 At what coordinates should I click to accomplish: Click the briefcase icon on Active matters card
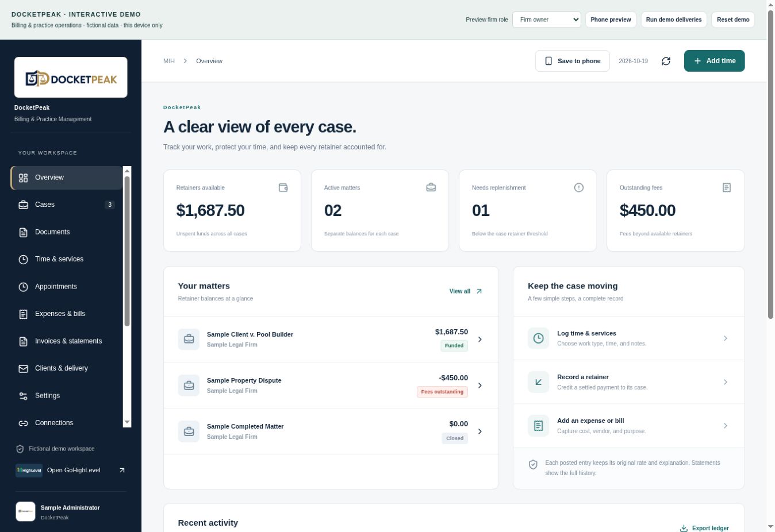431,187
